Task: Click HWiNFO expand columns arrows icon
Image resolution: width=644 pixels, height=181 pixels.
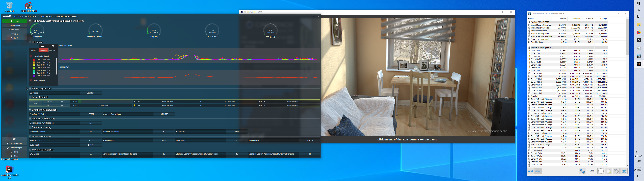Action: [x=530, y=171]
